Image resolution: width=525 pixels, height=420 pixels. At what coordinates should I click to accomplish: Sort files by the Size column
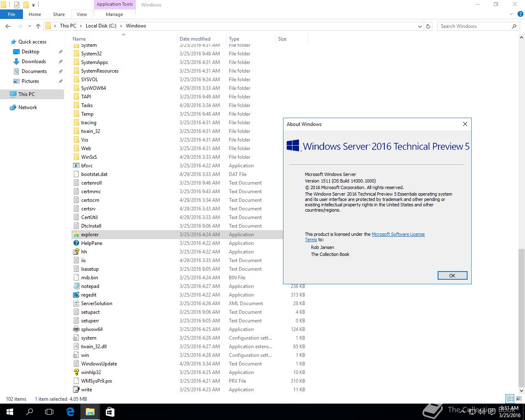click(x=292, y=39)
